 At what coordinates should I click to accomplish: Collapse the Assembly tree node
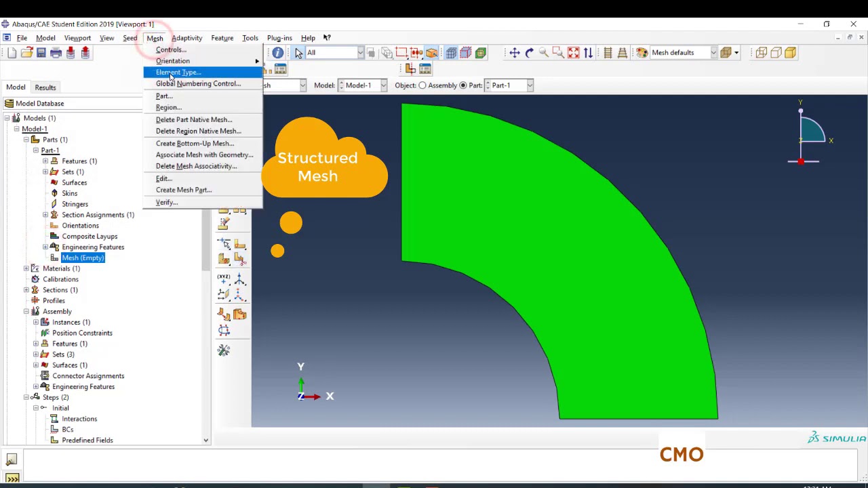[26, 312]
